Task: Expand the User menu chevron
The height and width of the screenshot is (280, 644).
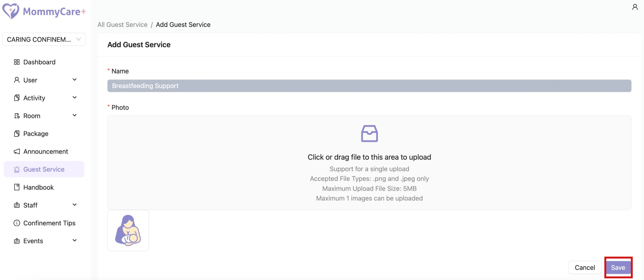Action: pos(74,79)
